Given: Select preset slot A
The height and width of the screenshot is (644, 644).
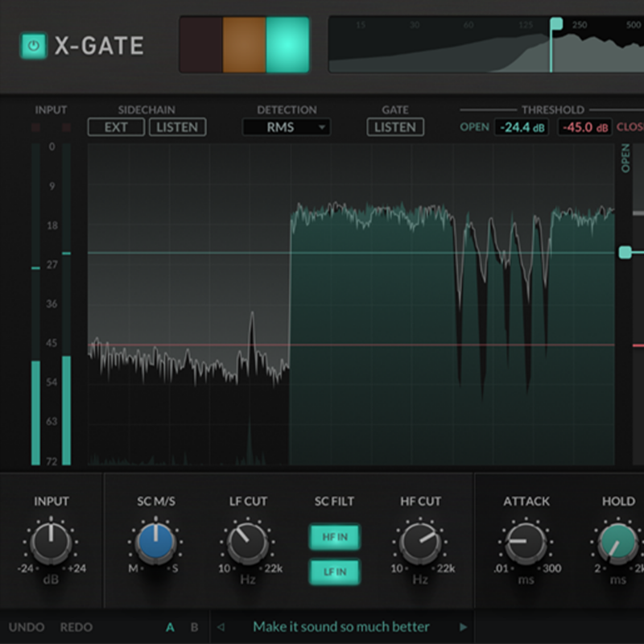Looking at the screenshot, I should coord(169,626).
